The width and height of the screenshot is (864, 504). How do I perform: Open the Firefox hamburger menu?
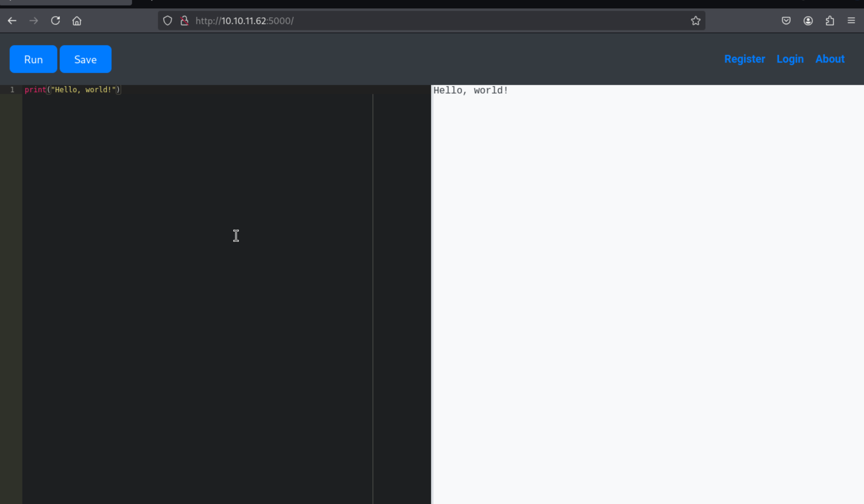851,21
